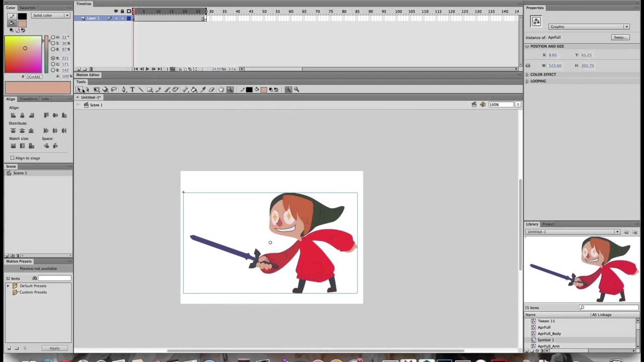Select the Eyedropper tool
Screen dimensions: 644x362
point(203,89)
